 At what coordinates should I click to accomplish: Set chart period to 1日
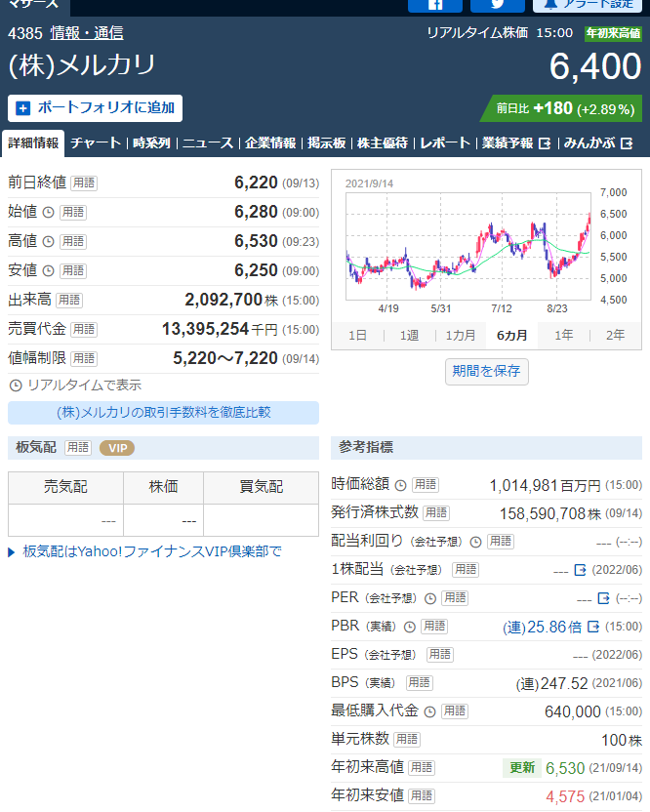357,336
